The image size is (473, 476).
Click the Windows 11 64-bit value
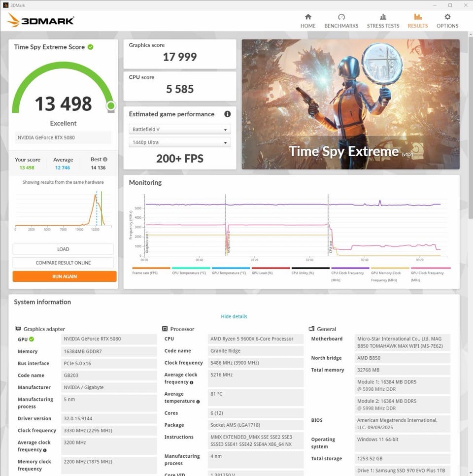tap(402, 442)
